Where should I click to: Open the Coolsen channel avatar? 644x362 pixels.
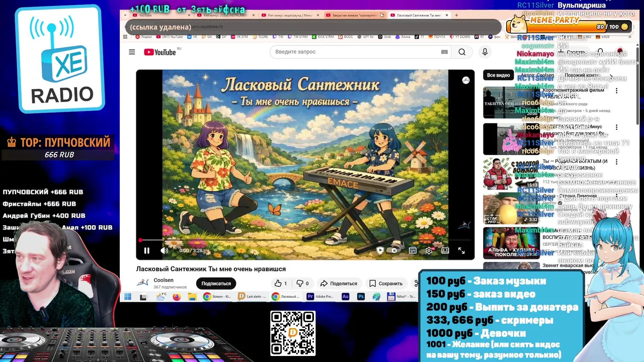click(x=143, y=283)
